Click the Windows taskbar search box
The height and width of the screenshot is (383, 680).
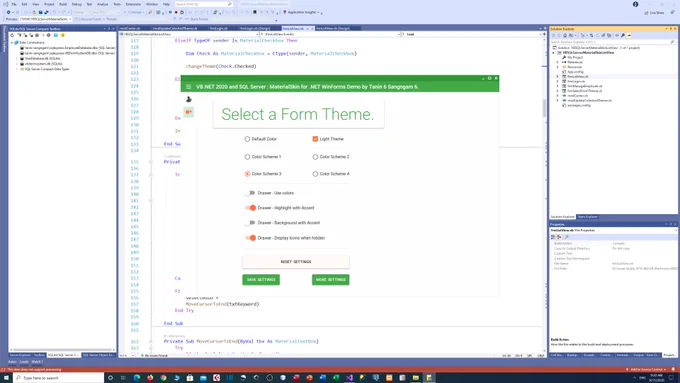coord(59,378)
